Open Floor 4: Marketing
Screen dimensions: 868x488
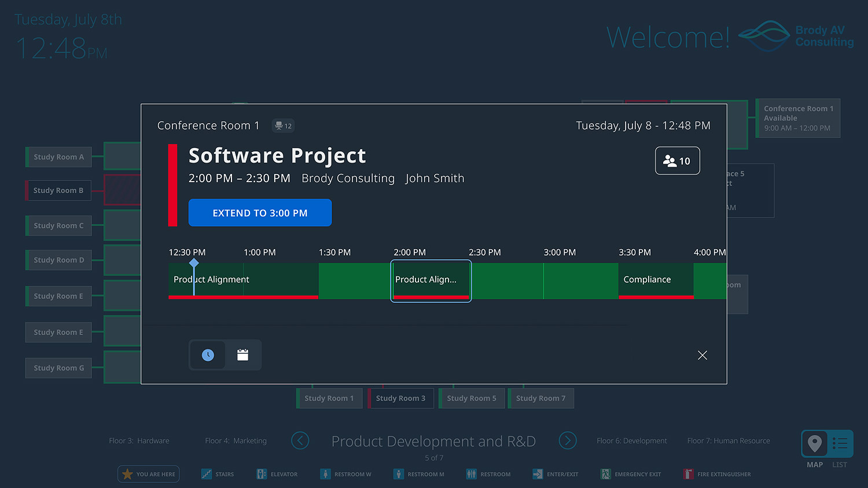click(x=236, y=441)
